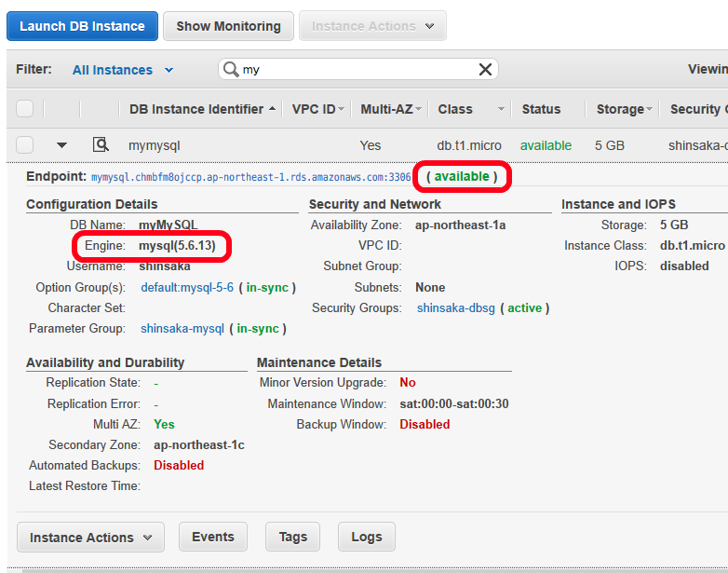The width and height of the screenshot is (728, 573).
Task: Click the Events button
Action: [213, 537]
